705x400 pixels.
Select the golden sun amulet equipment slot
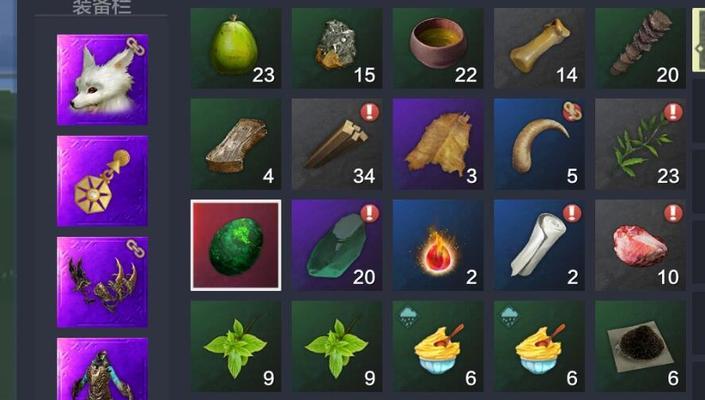[x=103, y=181]
